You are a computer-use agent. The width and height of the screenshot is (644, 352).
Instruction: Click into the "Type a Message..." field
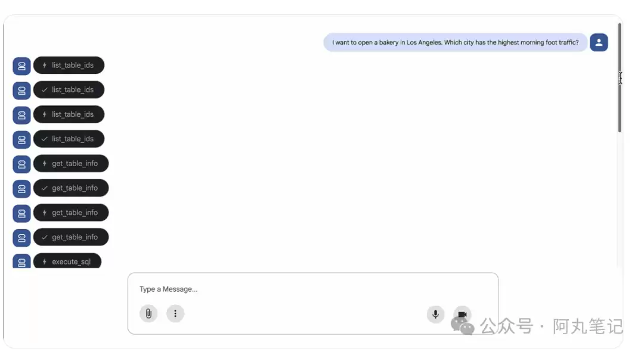312,289
